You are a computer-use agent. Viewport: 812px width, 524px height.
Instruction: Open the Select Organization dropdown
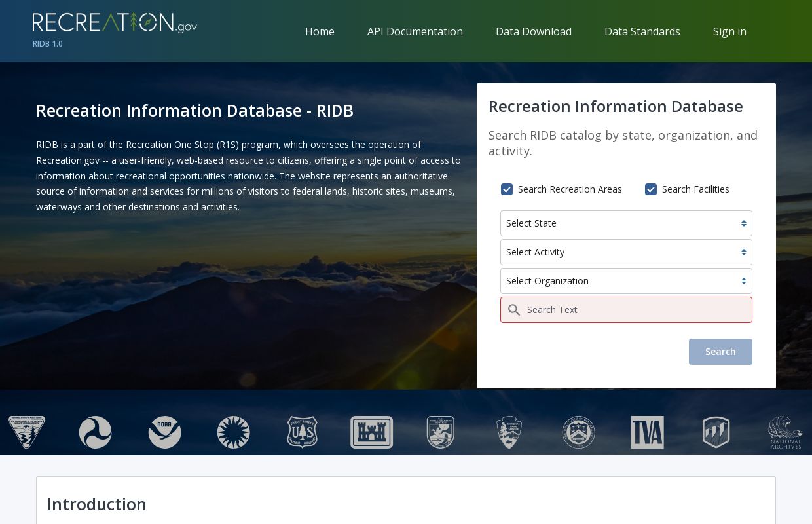pos(626,281)
